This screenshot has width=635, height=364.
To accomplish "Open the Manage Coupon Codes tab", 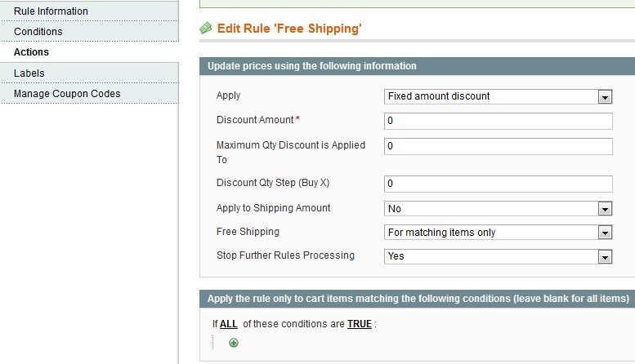I will click(x=67, y=94).
